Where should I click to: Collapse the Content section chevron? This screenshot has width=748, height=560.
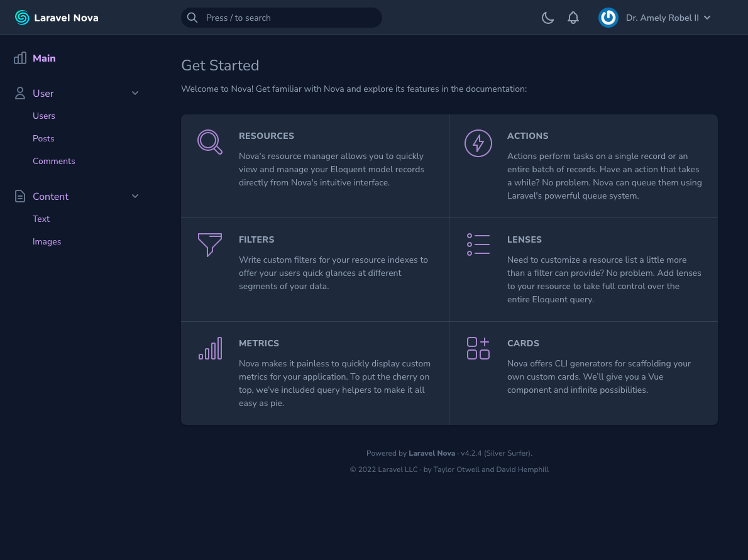(x=135, y=196)
